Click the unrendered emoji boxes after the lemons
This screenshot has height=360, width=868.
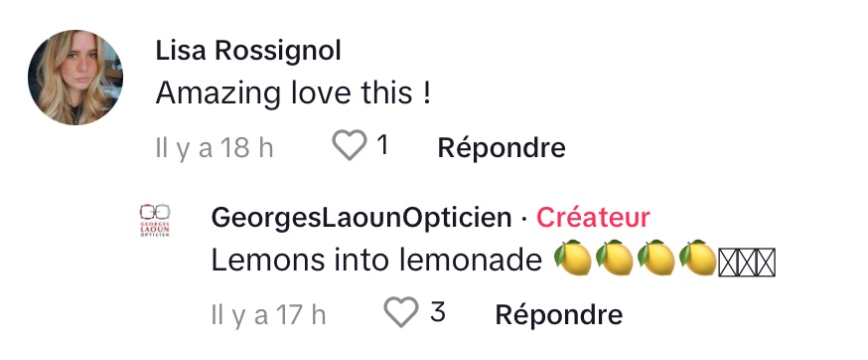(x=747, y=263)
